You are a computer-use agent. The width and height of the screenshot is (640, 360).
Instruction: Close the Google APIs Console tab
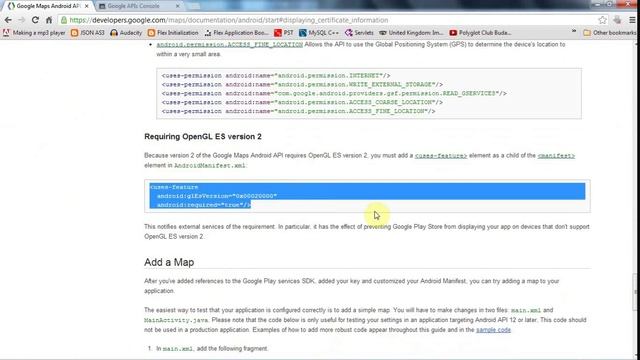pos(178,6)
